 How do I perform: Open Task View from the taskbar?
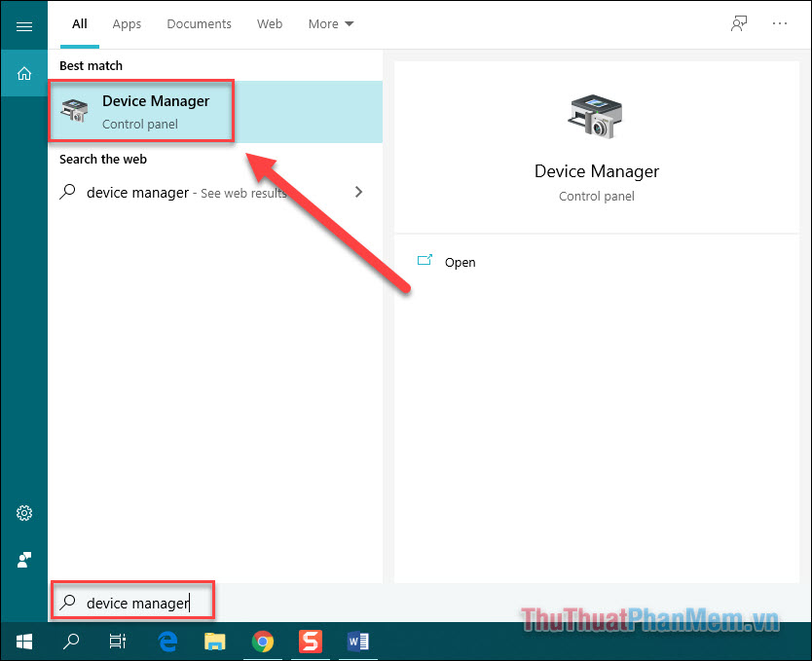pyautogui.click(x=118, y=642)
